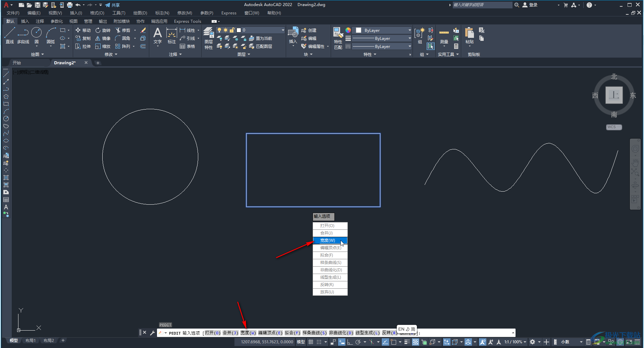Click the Trim (修剪) tool
Screen dimensions: 644x348
pos(123,30)
